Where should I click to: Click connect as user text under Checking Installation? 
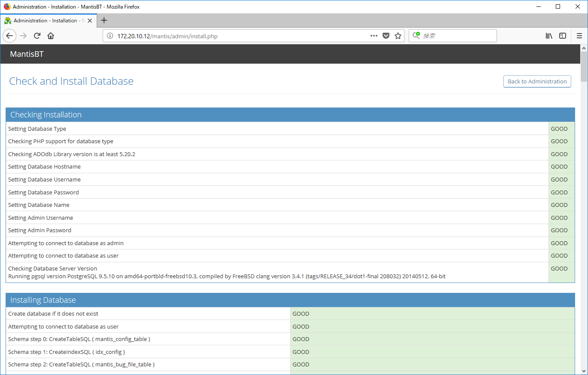coord(63,256)
